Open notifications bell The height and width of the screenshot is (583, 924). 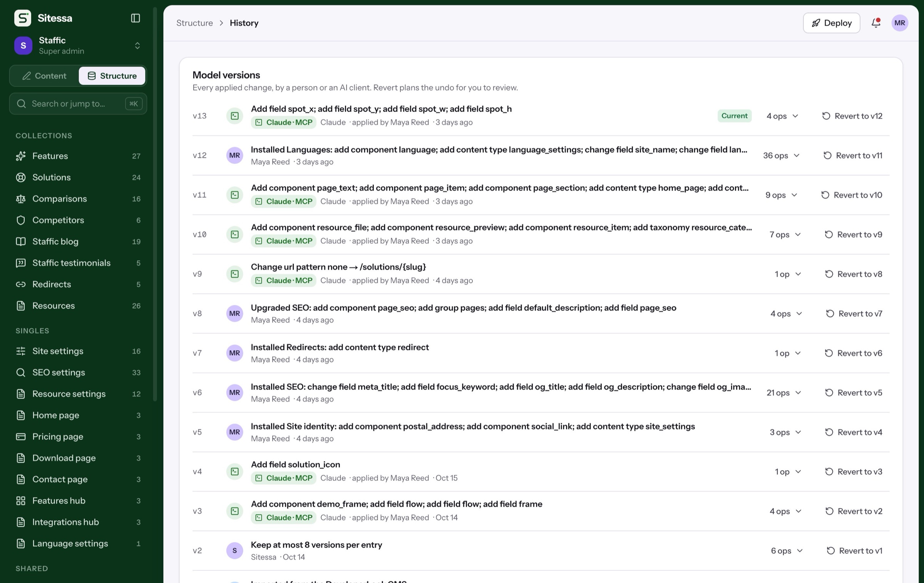(x=876, y=23)
